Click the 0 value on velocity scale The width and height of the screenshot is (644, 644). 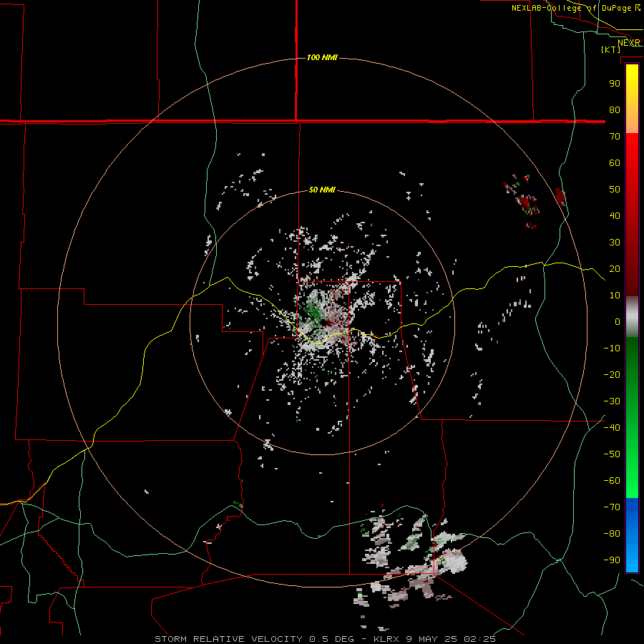coord(618,321)
